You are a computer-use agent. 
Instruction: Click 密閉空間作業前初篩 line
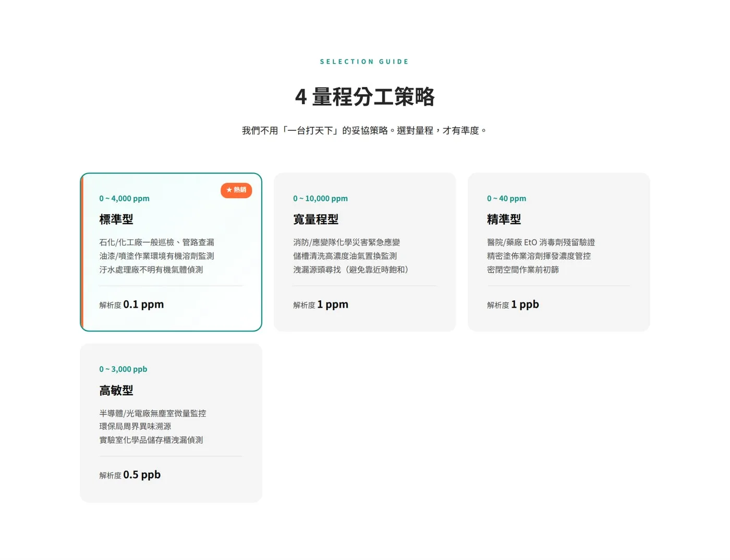click(523, 270)
